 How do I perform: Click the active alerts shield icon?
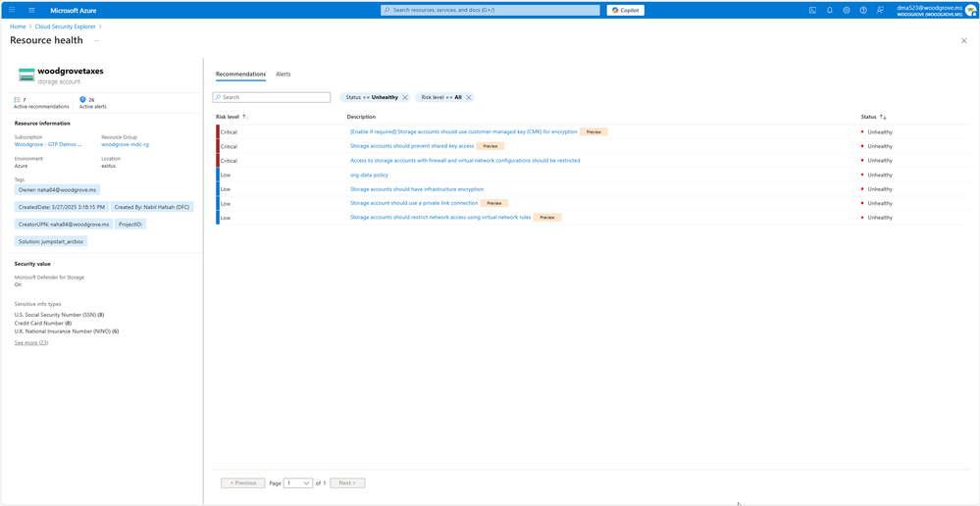pos(82,99)
